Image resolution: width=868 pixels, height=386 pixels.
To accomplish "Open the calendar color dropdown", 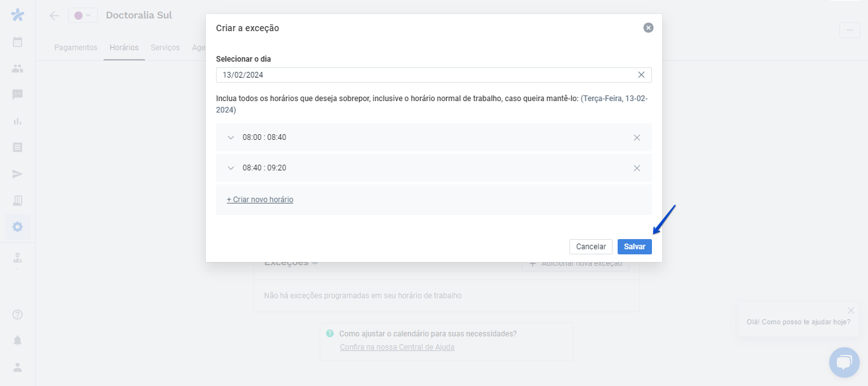I will [83, 15].
